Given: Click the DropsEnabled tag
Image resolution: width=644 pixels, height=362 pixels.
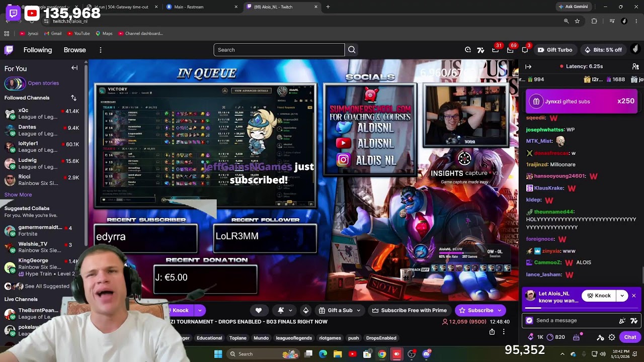Looking at the screenshot, I should point(381,338).
